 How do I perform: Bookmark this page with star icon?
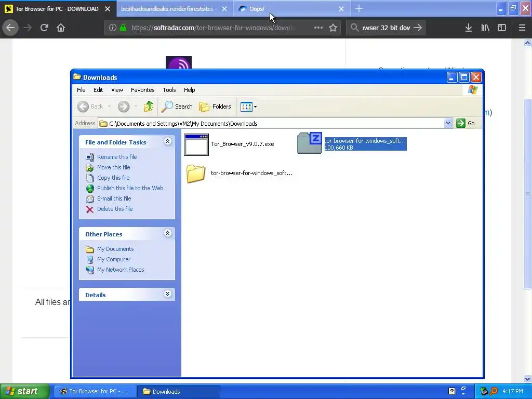pos(333,28)
